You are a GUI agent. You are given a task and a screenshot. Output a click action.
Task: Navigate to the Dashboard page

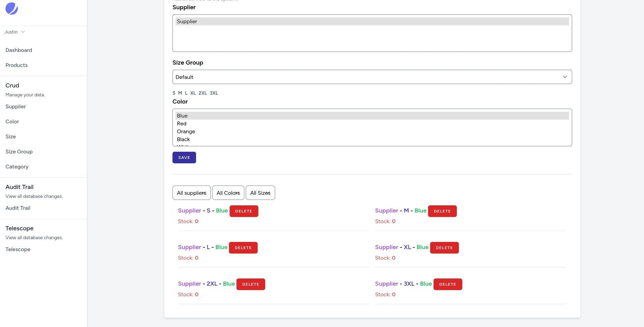[x=19, y=50]
